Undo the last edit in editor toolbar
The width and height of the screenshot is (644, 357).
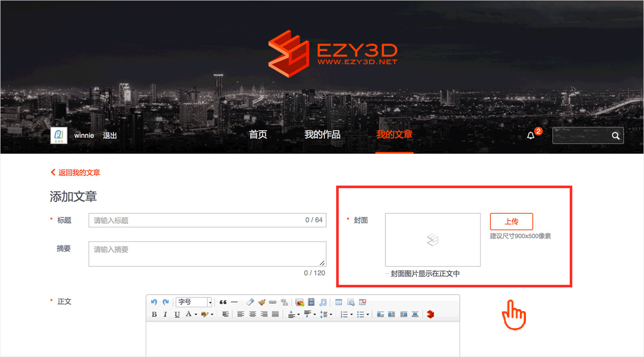154,302
